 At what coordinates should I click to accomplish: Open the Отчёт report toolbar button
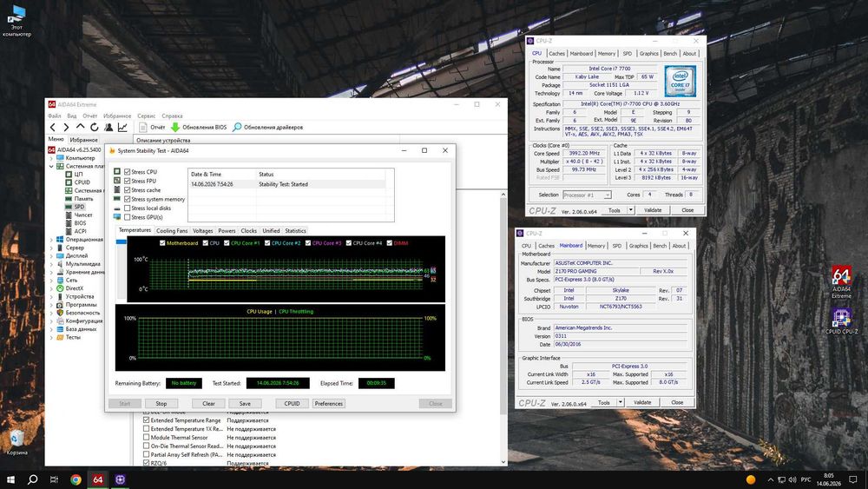click(152, 128)
